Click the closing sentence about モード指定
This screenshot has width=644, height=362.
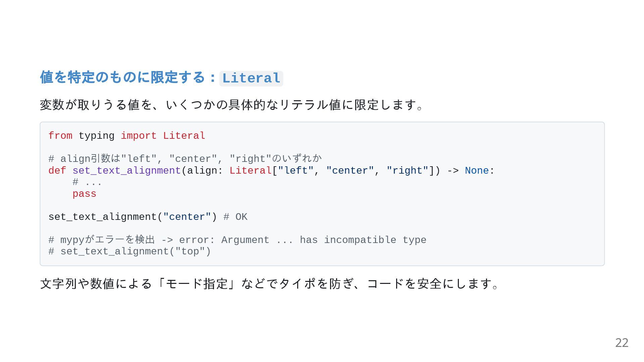click(269, 284)
